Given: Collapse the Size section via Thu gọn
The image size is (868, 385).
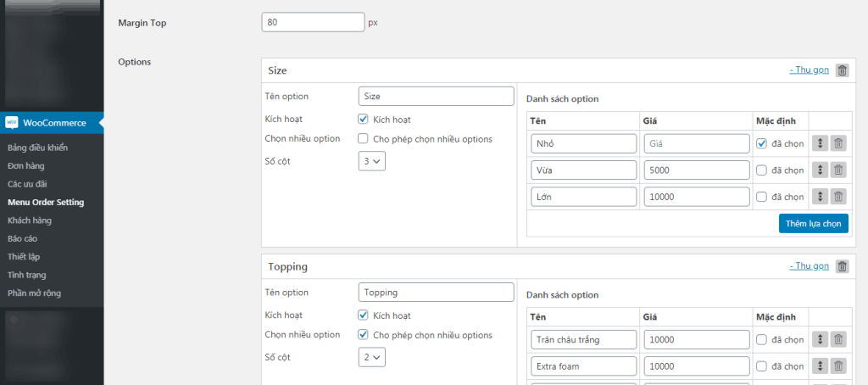Looking at the screenshot, I should (809, 70).
